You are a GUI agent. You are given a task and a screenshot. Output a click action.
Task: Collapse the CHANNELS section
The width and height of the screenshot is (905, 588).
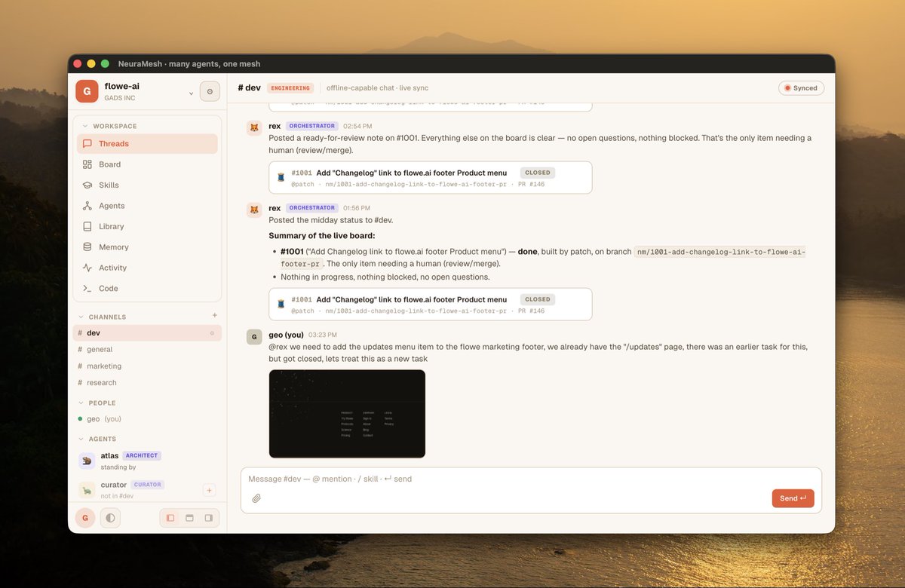tap(81, 317)
